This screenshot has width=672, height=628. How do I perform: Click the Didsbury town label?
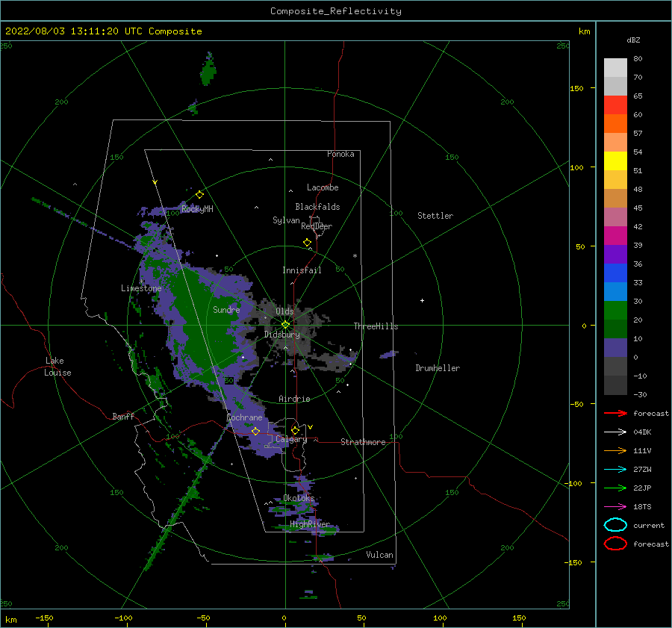282,335
